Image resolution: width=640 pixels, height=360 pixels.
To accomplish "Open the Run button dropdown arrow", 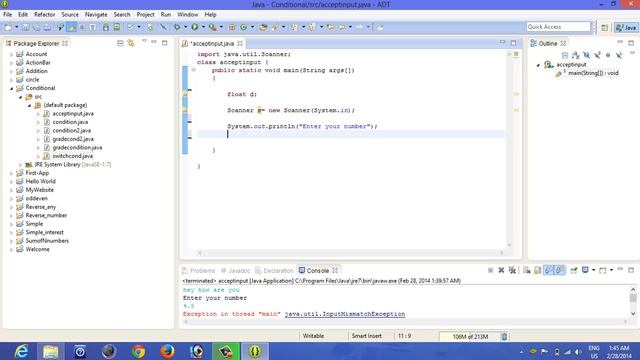I will [203, 27].
